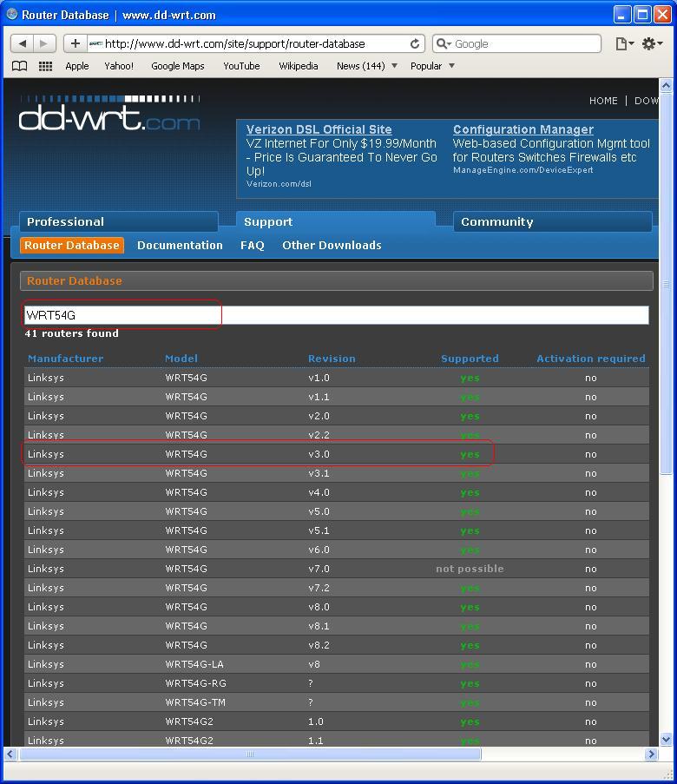Open the settings gear menu
Image resolution: width=677 pixels, height=784 pixels.
tap(652, 44)
